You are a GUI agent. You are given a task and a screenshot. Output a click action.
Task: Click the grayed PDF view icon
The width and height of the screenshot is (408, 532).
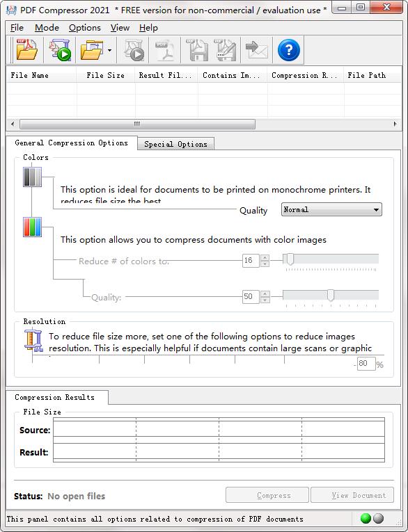pos(165,50)
